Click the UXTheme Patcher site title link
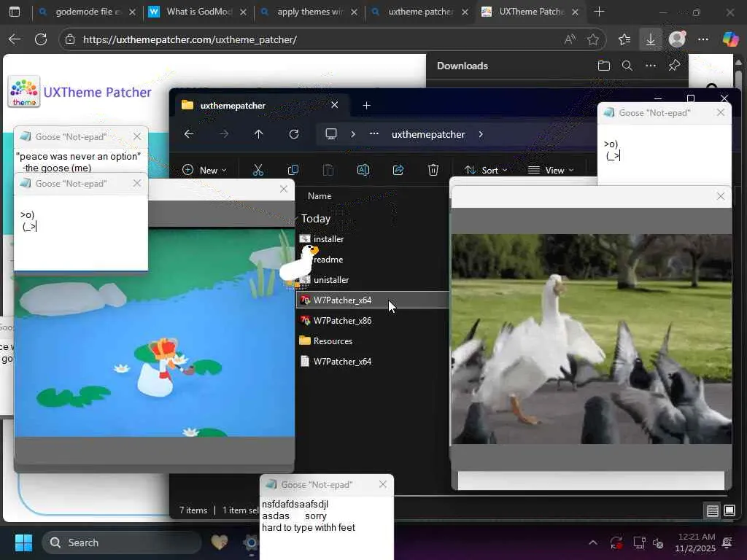The height and width of the screenshot is (560, 747). click(x=97, y=92)
